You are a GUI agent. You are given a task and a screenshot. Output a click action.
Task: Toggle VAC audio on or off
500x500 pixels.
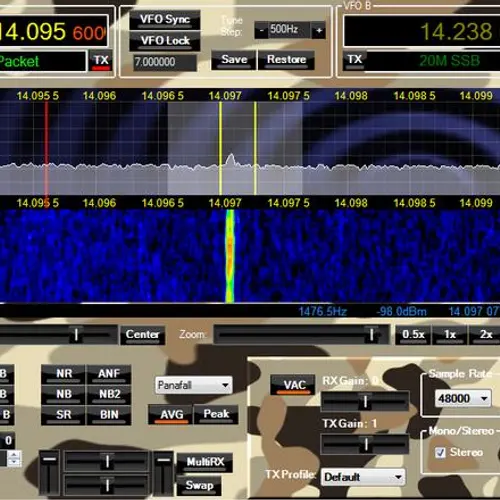coord(293,385)
